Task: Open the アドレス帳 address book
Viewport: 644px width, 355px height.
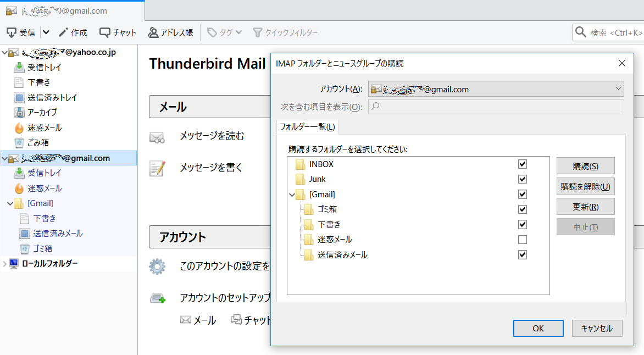Action: (170, 32)
